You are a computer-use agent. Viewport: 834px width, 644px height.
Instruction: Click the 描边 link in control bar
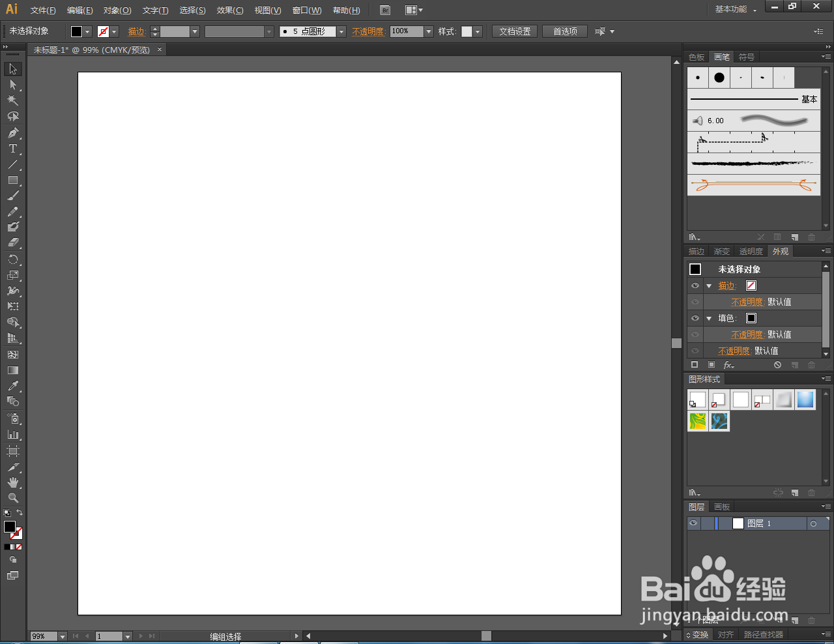click(136, 31)
